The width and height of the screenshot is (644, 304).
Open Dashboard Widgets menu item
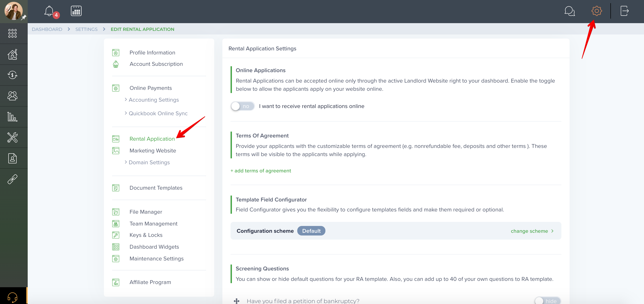[x=154, y=247]
